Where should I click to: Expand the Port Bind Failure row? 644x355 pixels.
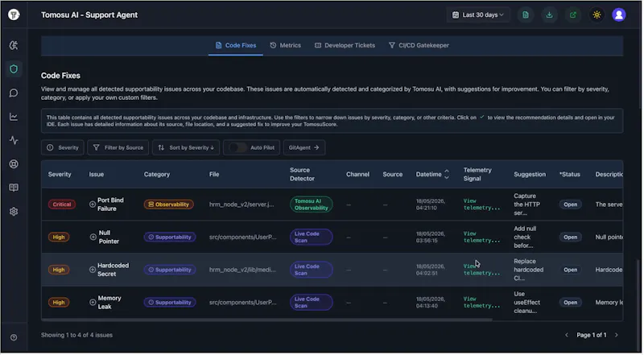tap(93, 204)
